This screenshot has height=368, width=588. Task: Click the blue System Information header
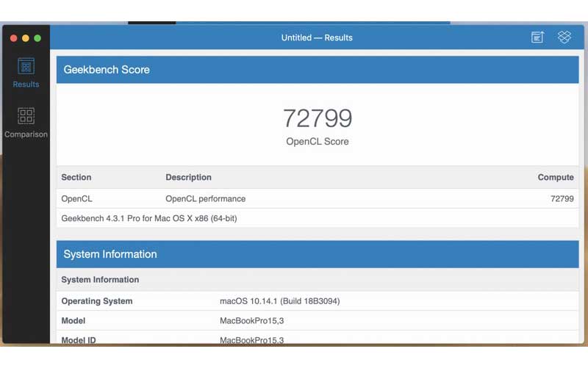click(x=110, y=254)
